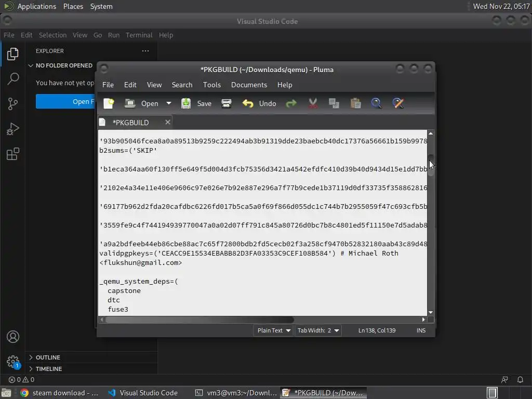
Task: Open the Pluma Edit menu
Action: point(130,85)
